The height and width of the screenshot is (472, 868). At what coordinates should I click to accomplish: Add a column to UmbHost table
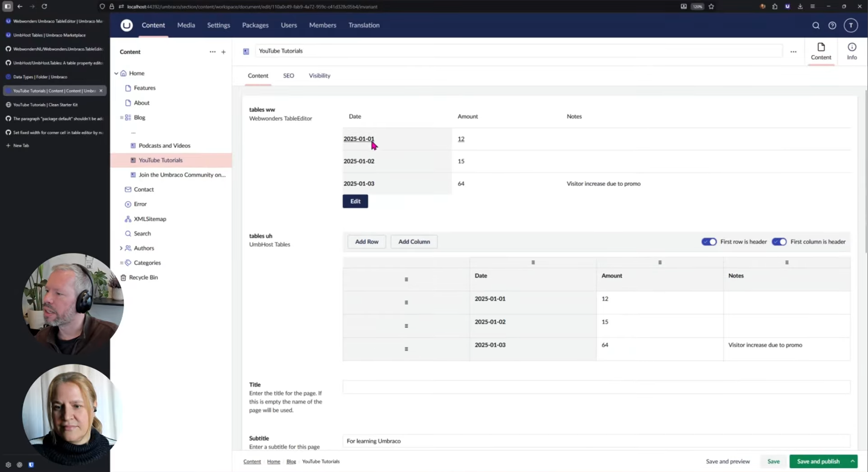414,242
